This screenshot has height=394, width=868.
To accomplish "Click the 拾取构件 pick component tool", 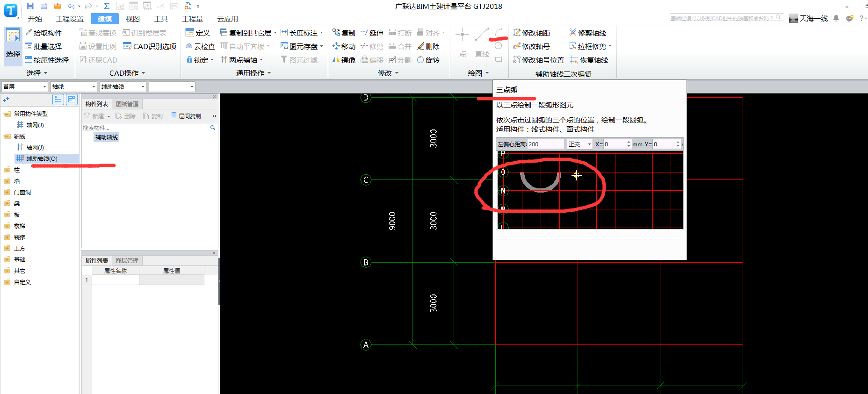I will click(43, 33).
